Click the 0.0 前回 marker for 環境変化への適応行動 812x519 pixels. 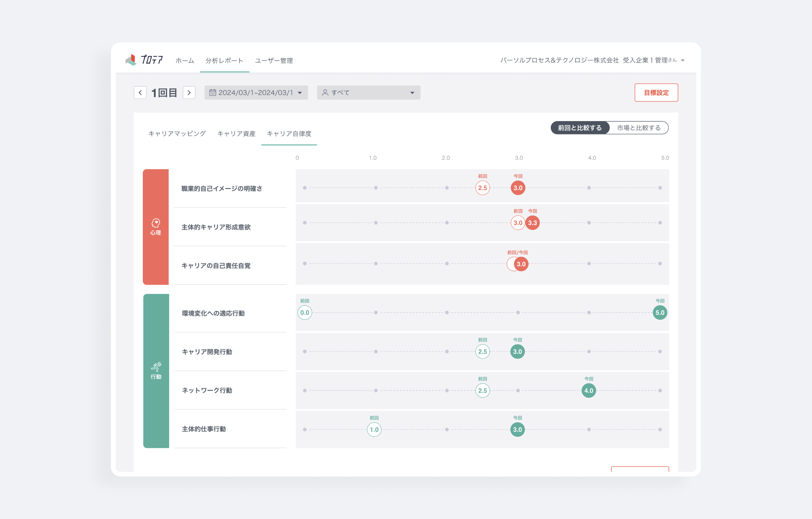(304, 313)
